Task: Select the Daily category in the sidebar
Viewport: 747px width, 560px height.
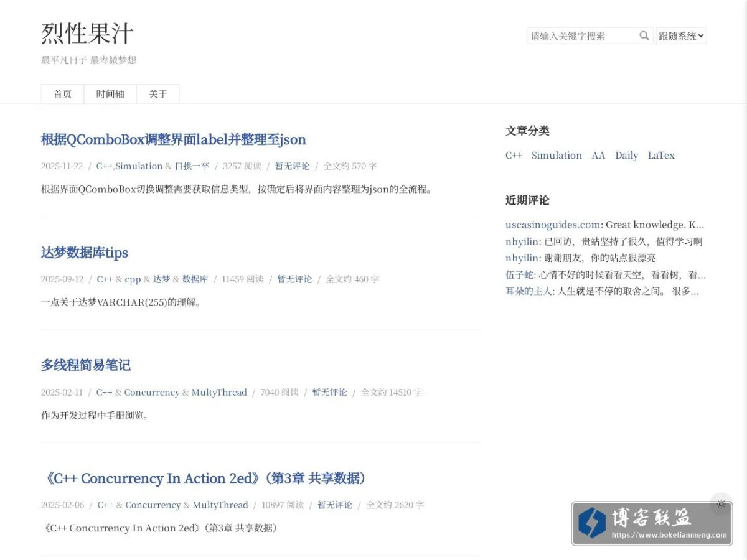Action: 626,156
